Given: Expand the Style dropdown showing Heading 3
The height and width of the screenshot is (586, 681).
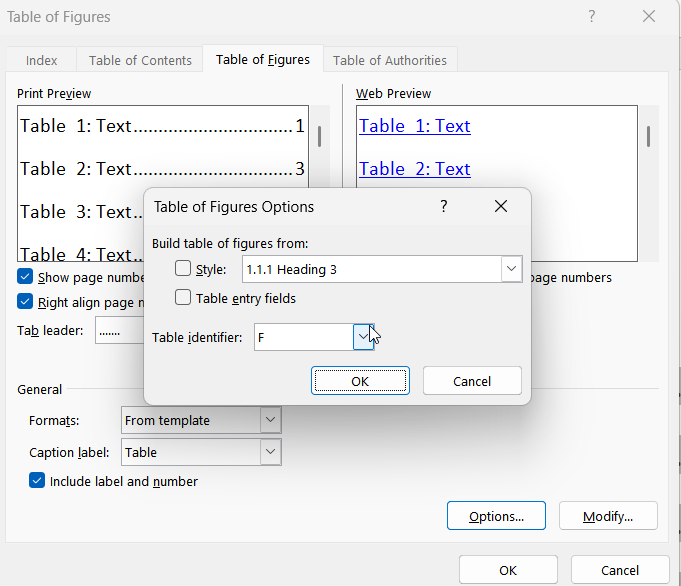Looking at the screenshot, I should 511,269.
